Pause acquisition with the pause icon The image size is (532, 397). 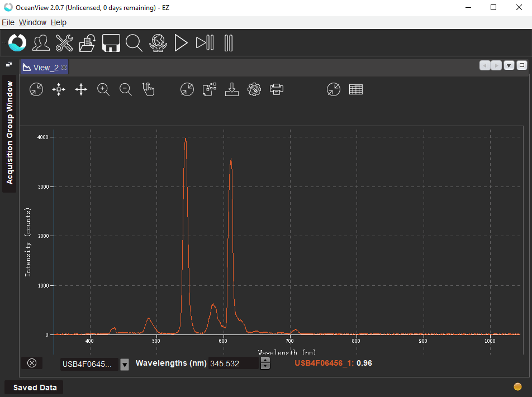(x=228, y=43)
